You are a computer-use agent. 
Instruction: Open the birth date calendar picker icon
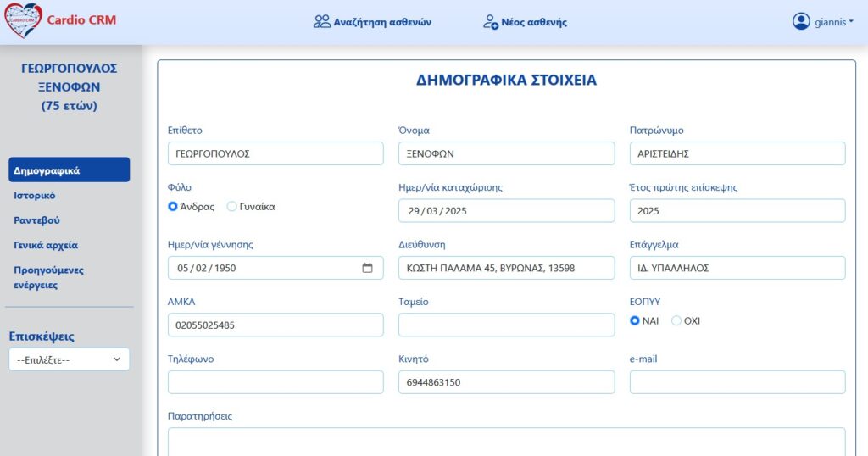click(x=367, y=268)
